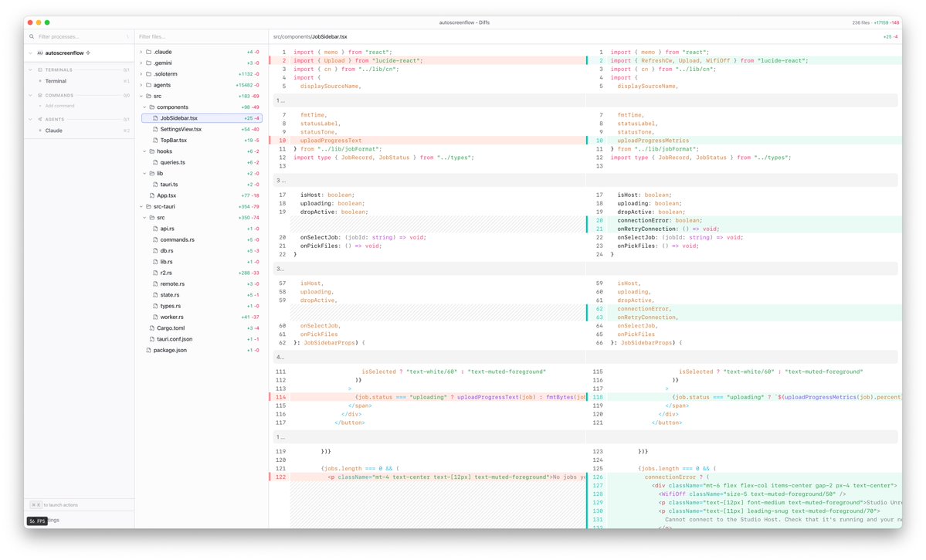Collapse the Agents section chevron

31,119
